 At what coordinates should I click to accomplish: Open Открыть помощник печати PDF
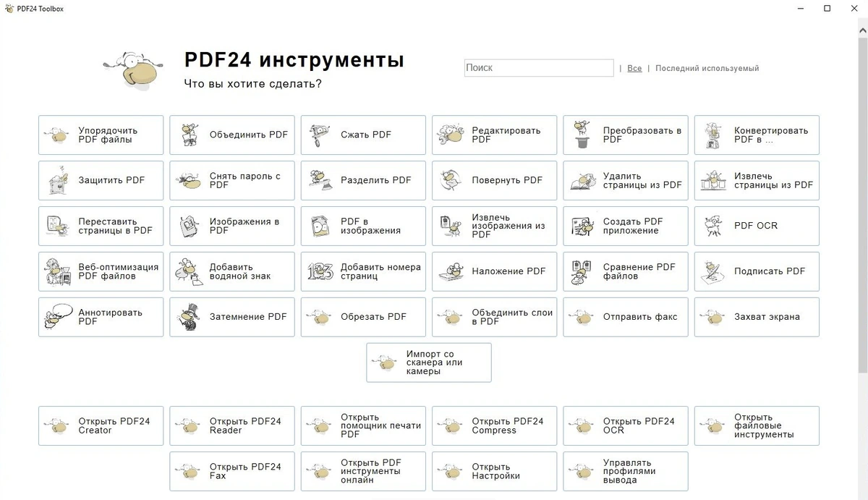tap(363, 425)
